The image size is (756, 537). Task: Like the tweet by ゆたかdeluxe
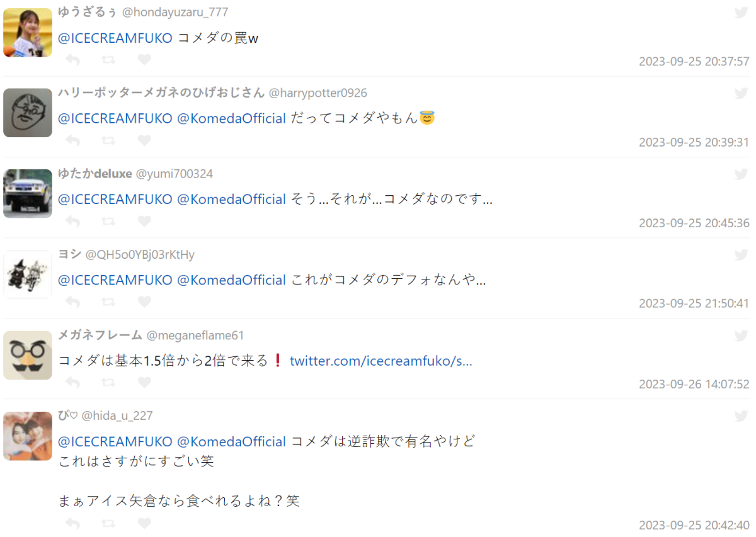click(144, 221)
